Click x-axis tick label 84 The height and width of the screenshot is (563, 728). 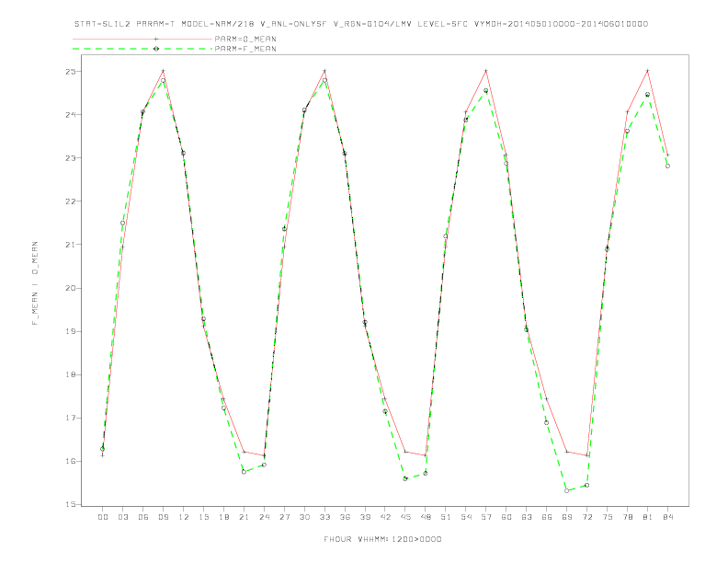668,517
